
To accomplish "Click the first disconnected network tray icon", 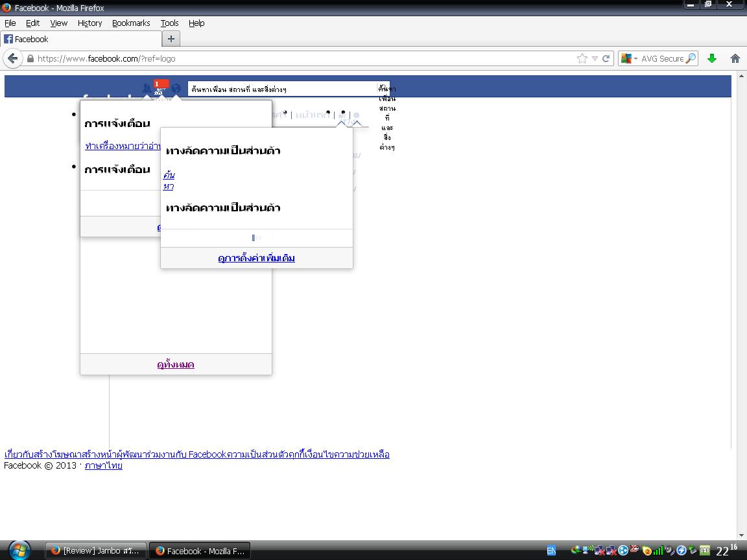I will point(600,550).
